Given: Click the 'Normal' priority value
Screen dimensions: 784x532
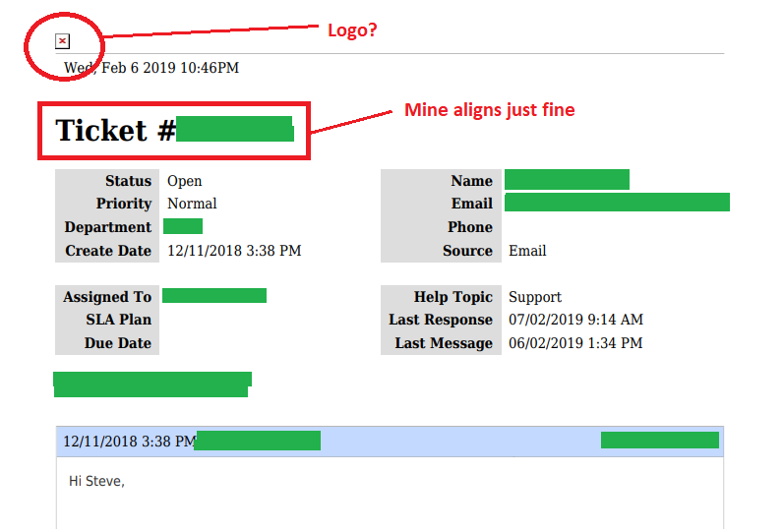Looking at the screenshot, I should coord(192,204).
